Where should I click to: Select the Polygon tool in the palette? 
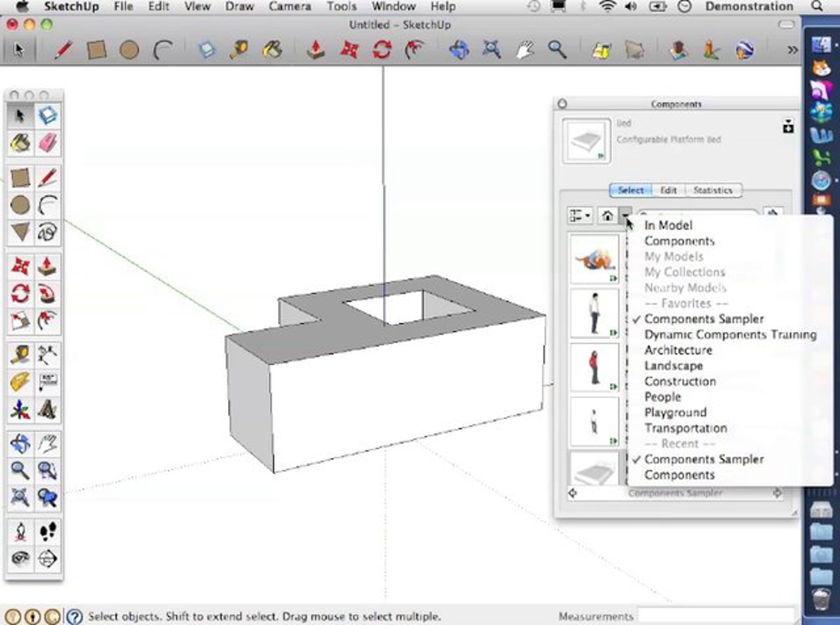tap(20, 231)
